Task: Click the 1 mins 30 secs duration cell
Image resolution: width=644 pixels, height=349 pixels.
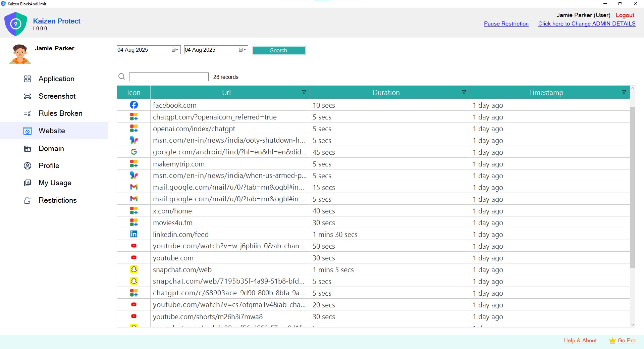Action: [390, 234]
